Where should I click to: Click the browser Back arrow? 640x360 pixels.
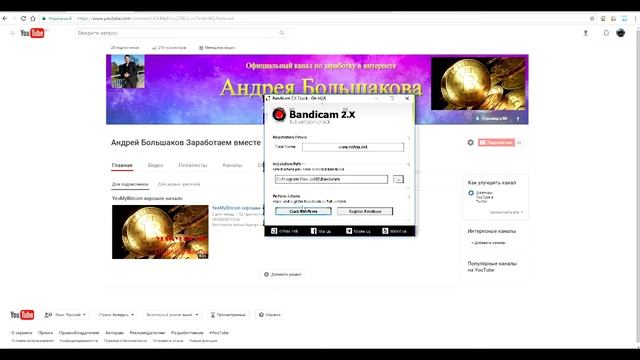pyautogui.click(x=5, y=18)
